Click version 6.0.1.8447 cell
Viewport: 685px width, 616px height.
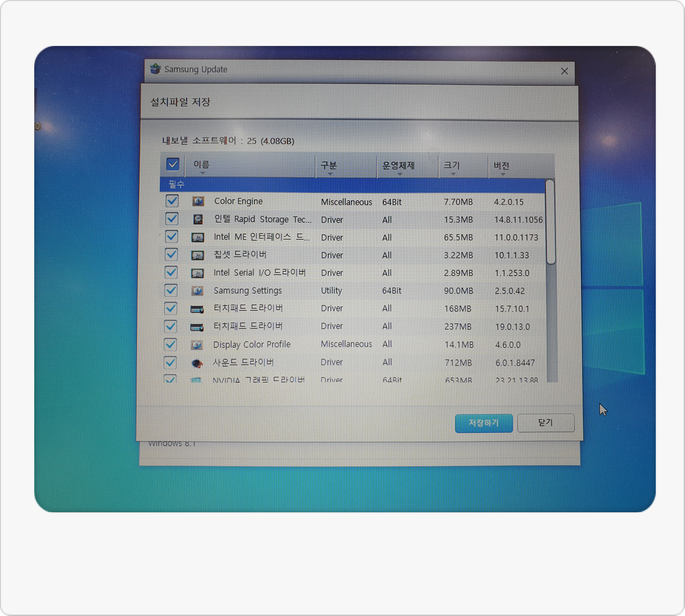click(515, 363)
